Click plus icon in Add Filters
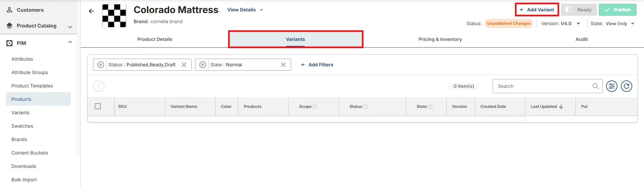Image resolution: width=644 pixels, height=187 pixels. coord(303,65)
